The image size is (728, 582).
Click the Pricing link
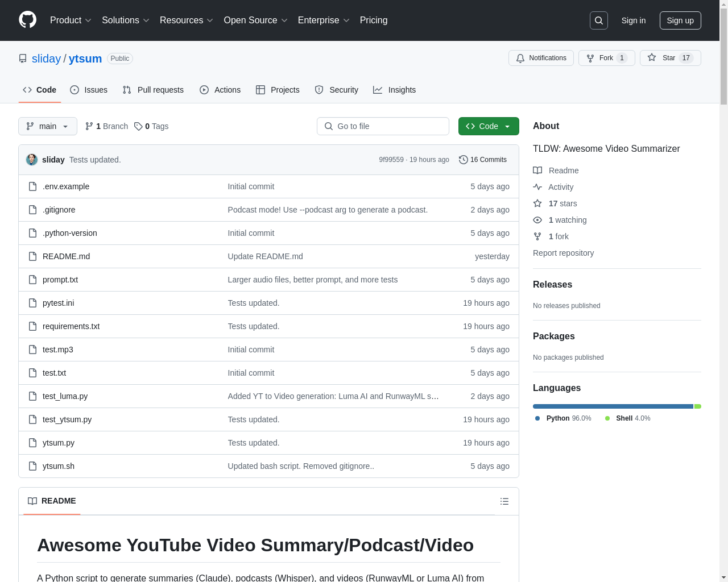click(374, 20)
